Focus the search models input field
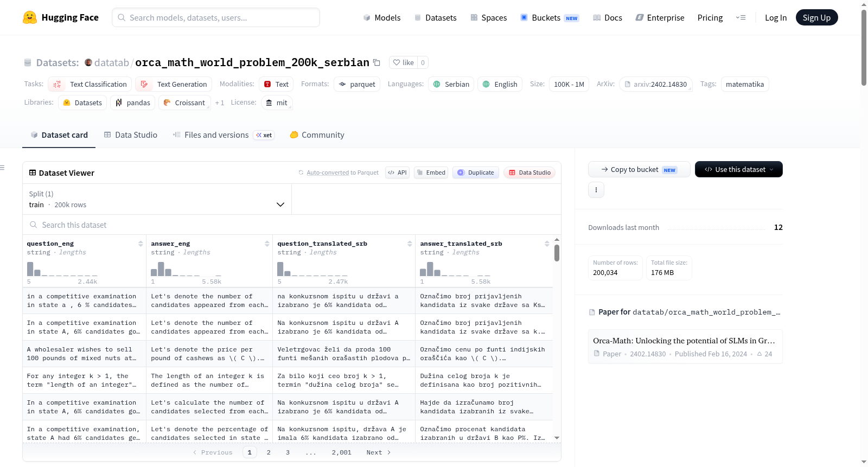The height and width of the screenshot is (467, 868). coord(216,17)
